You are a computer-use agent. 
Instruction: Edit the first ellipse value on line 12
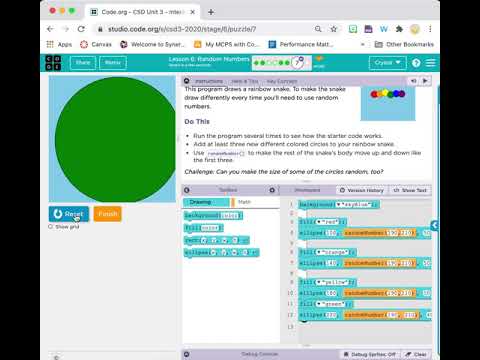(x=331, y=315)
